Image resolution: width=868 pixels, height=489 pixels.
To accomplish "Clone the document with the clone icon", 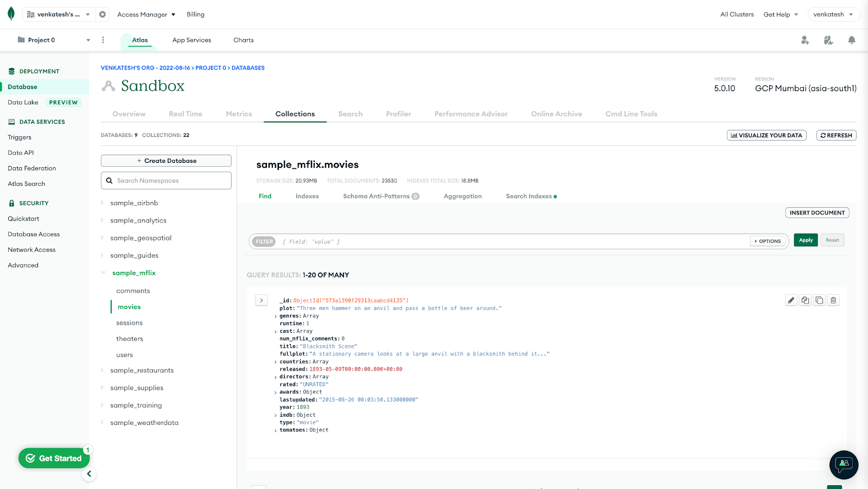I will 819,300.
